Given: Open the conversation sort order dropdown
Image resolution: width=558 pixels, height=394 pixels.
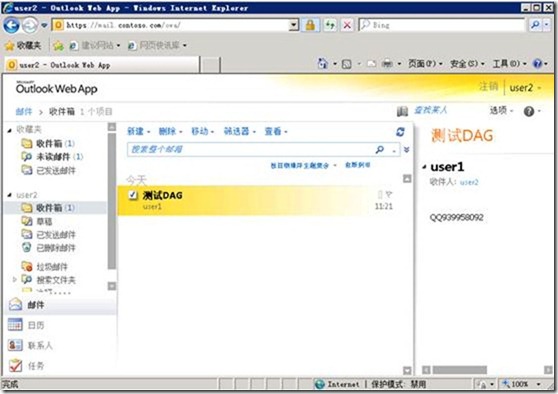Looking at the screenshot, I should 303,166.
